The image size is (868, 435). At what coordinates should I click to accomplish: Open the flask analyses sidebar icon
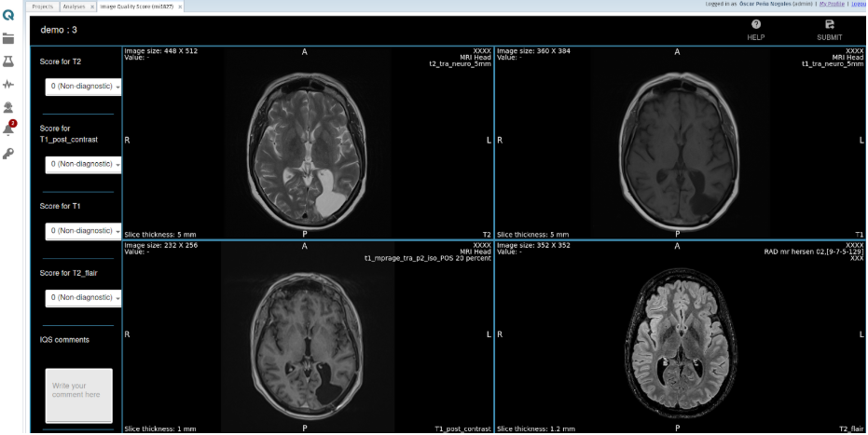(x=8, y=61)
